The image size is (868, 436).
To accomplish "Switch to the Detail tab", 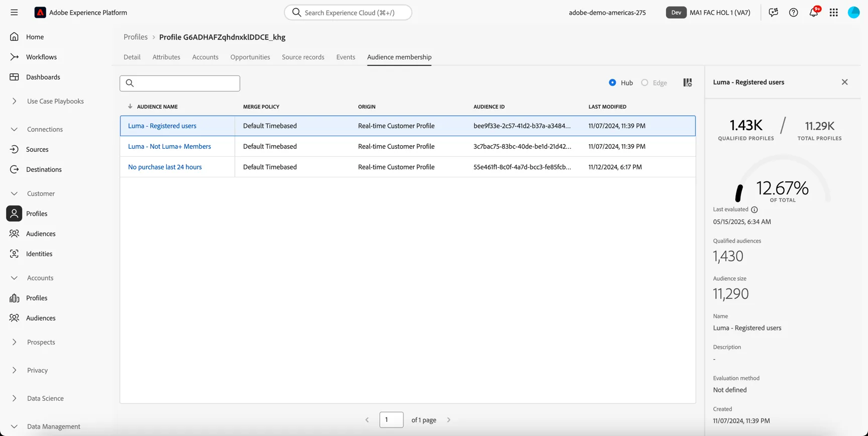I will click(x=132, y=57).
